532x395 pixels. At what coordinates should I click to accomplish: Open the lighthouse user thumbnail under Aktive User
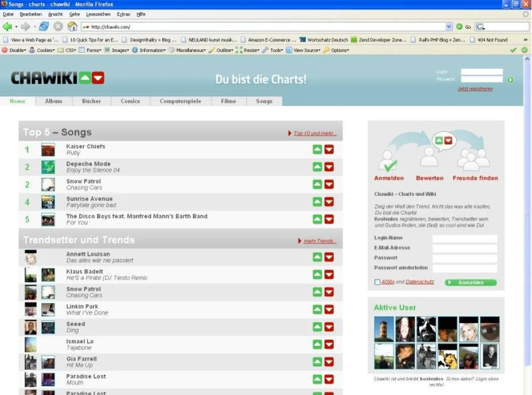coord(383,329)
